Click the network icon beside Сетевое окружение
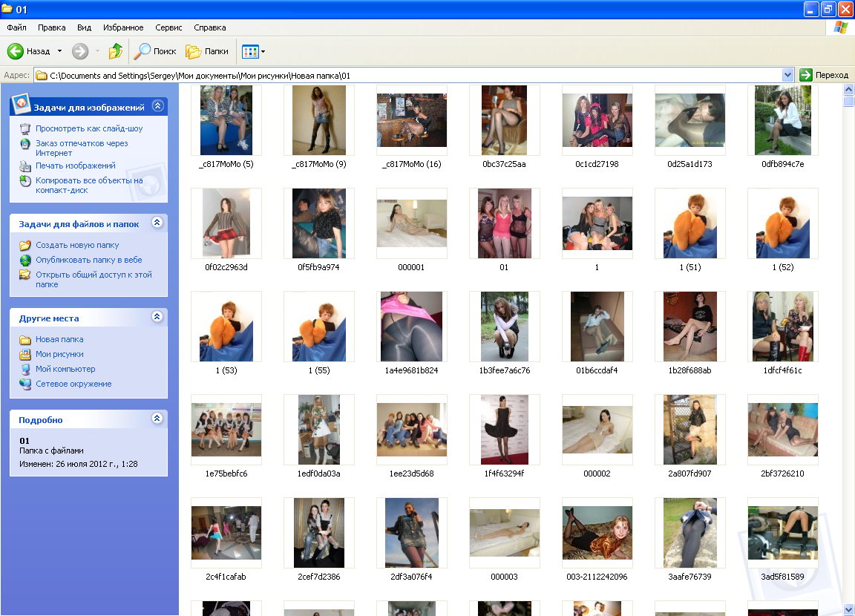855x616 pixels. point(25,384)
